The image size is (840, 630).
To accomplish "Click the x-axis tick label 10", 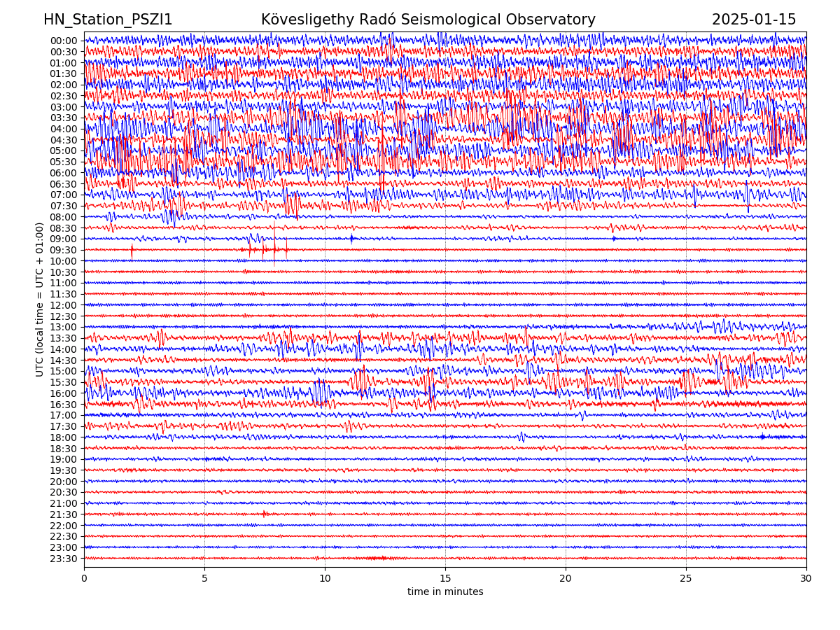I will [325, 579].
